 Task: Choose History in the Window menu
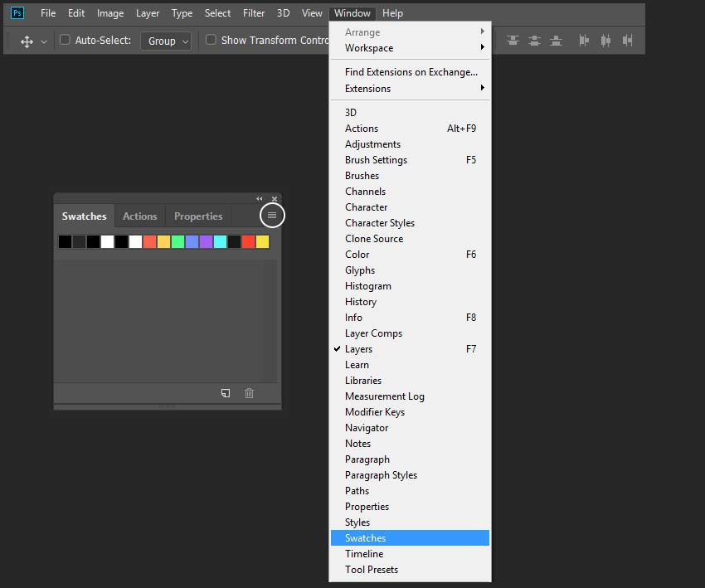[410, 301]
